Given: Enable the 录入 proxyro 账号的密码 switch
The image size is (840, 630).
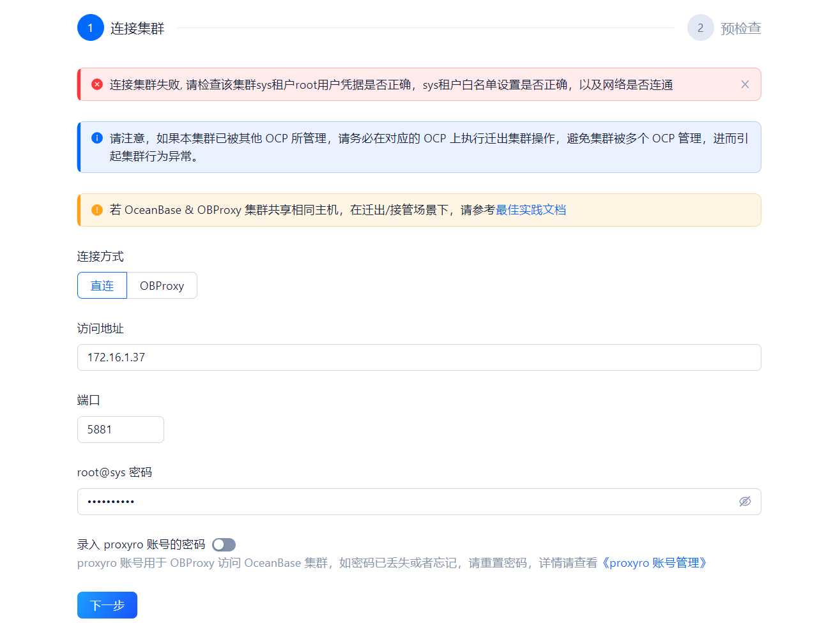Looking at the screenshot, I should click(224, 544).
